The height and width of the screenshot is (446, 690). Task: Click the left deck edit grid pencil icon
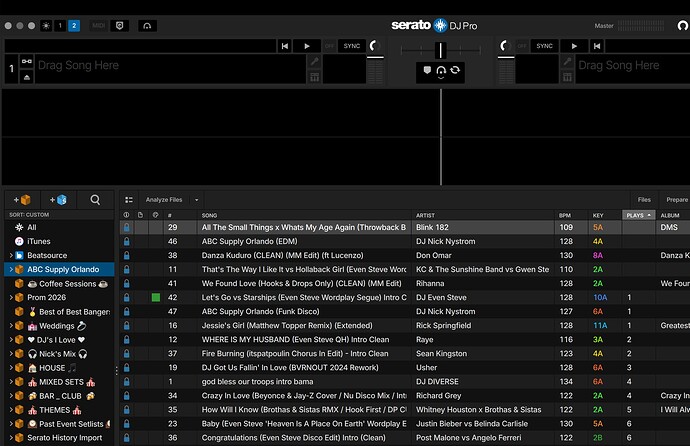click(x=315, y=62)
